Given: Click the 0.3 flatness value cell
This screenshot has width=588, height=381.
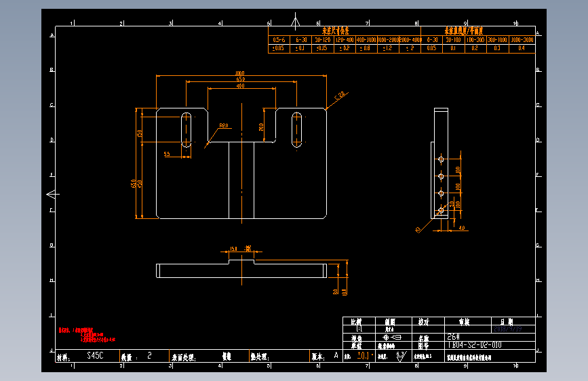Looking at the screenshot, I should click(x=497, y=48).
